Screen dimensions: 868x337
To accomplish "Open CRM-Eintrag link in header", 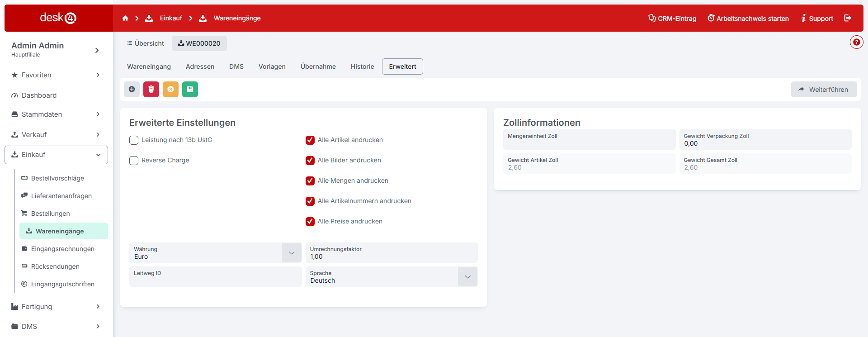I will point(672,19).
